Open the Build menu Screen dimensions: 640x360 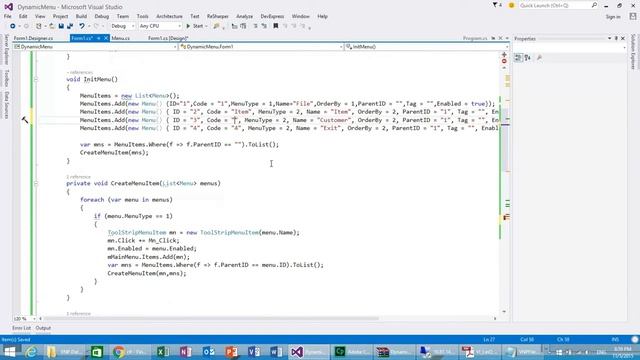(81, 16)
